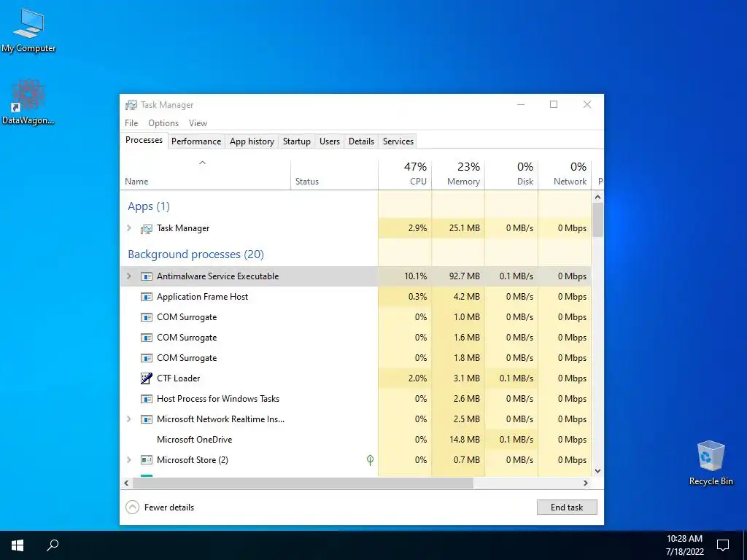Click the Windows Start button
The height and width of the screenshot is (560, 747).
pyautogui.click(x=18, y=545)
